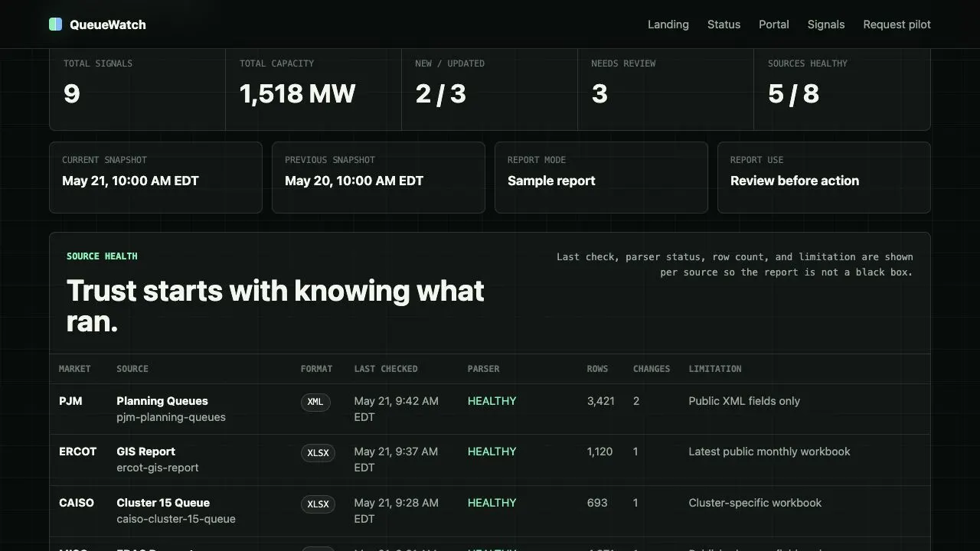Click current snapshot May 21, 10:00 AM EDT

click(130, 181)
